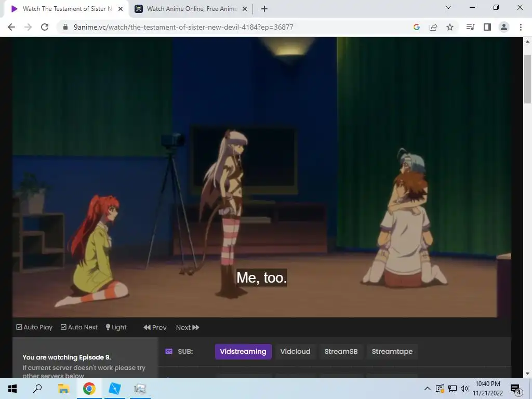This screenshot has height=399, width=532.
Task: Click the Chrome taskbar icon
Action: 89,389
